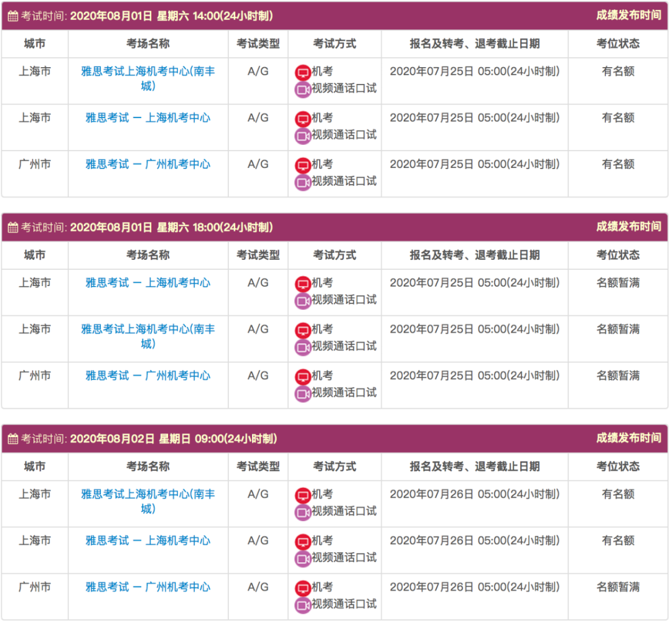Click 有名额 status for 14:00 南丰城 row
The width and height of the screenshot is (672, 623).
618,72
